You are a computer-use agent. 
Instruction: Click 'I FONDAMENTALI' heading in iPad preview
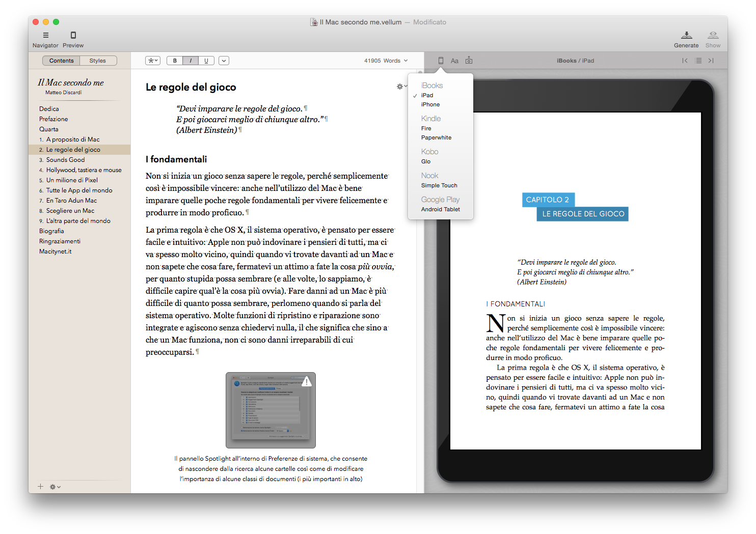516,304
